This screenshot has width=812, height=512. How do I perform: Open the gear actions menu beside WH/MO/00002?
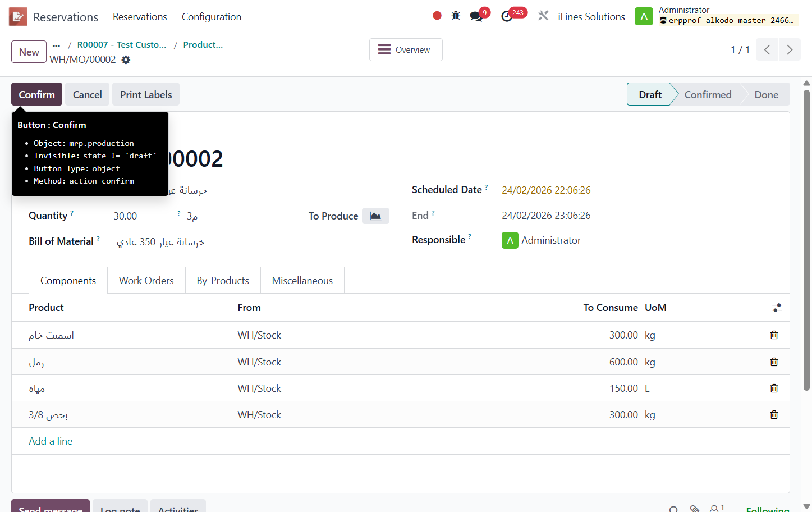126,60
